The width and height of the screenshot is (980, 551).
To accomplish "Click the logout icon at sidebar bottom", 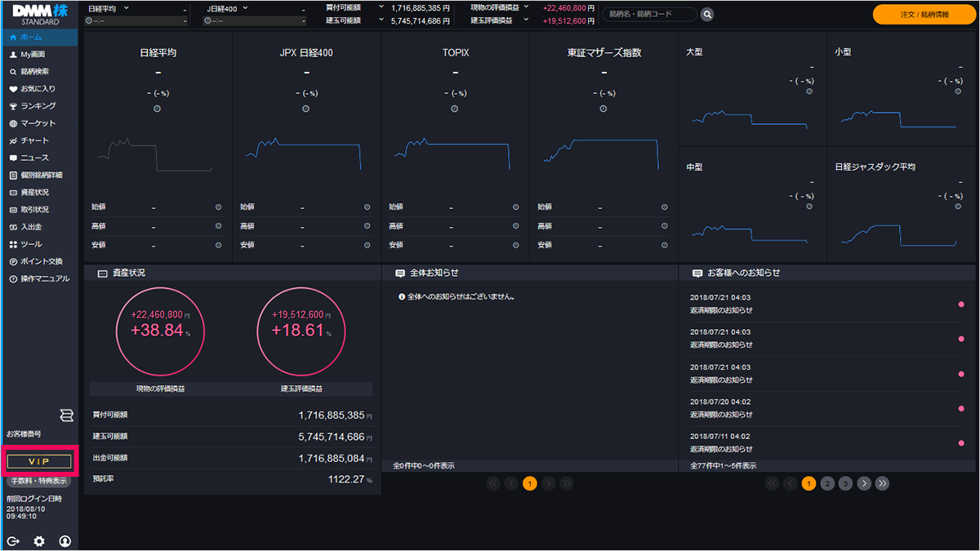I will [13, 541].
